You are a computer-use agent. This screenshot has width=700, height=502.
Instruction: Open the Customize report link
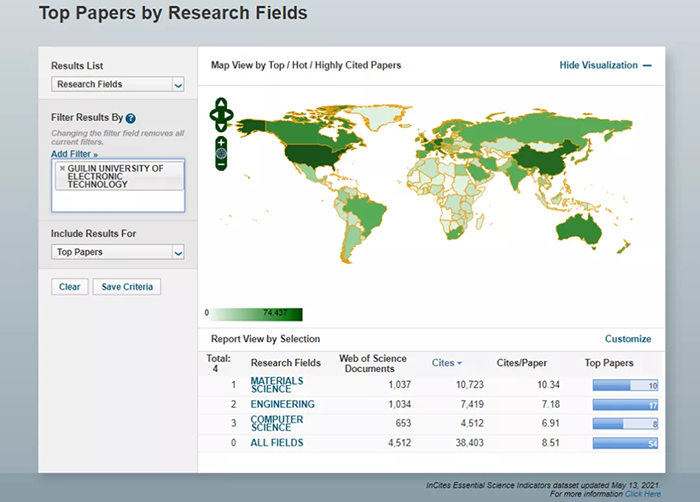pos(627,339)
